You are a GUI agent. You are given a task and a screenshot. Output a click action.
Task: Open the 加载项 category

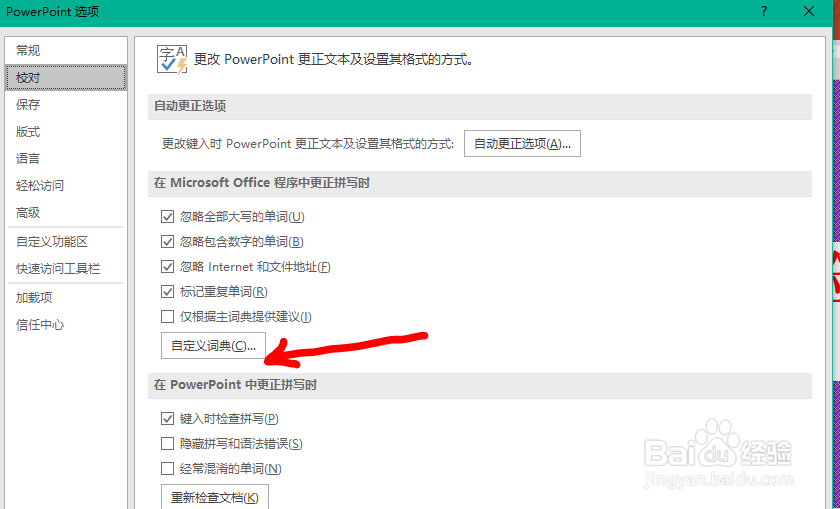(x=66, y=297)
